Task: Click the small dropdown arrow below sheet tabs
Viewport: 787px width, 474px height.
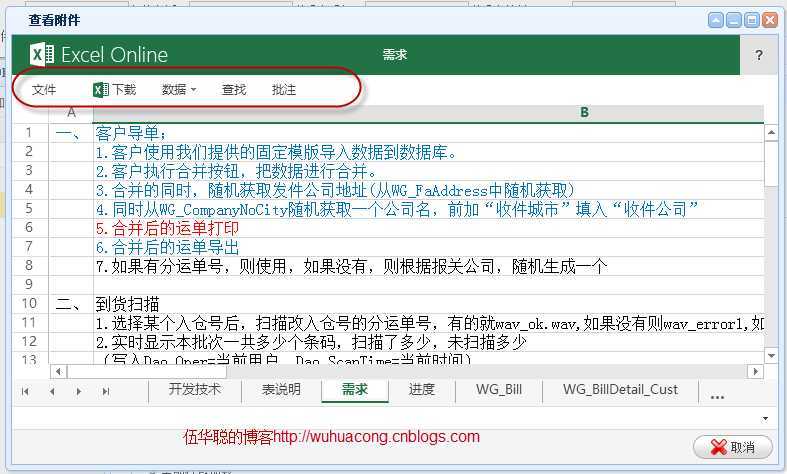Action: [765, 418]
